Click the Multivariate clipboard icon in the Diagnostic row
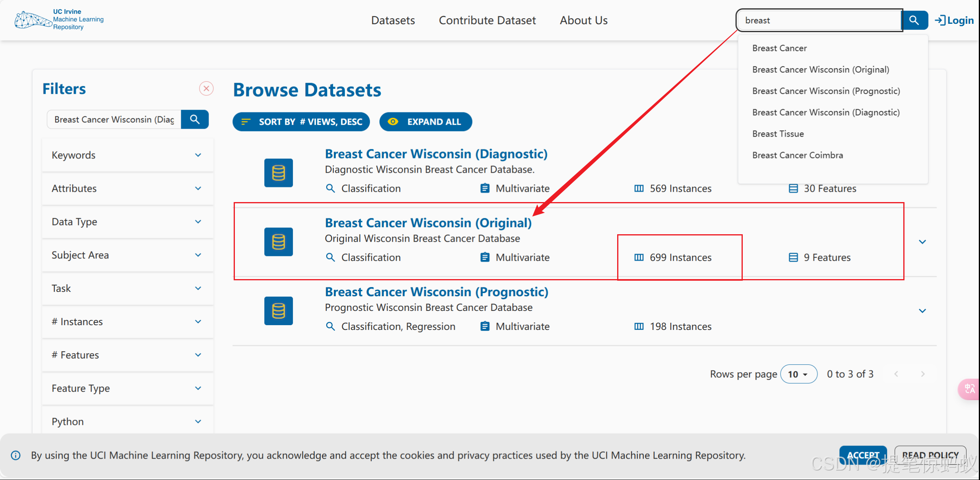The image size is (980, 480). coord(485,188)
